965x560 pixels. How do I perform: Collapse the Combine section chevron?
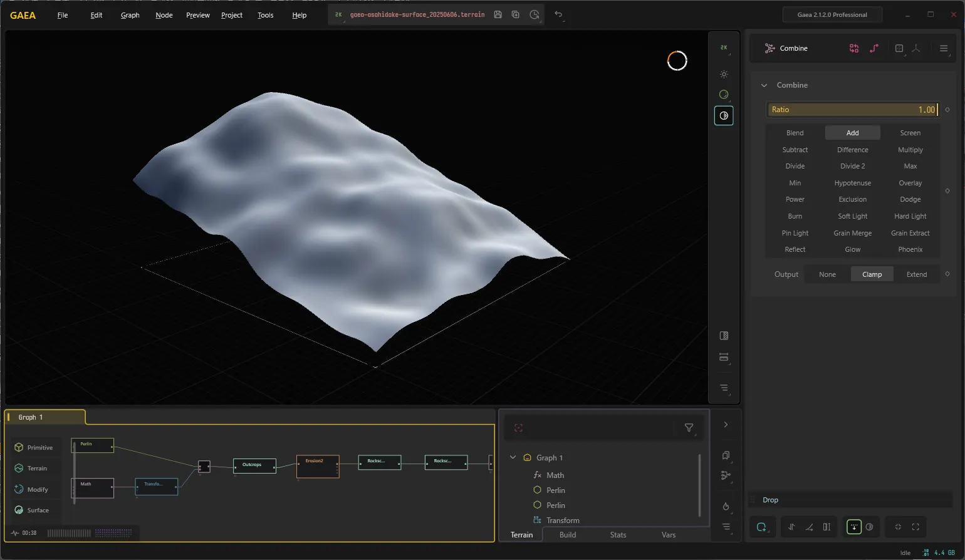tap(764, 85)
